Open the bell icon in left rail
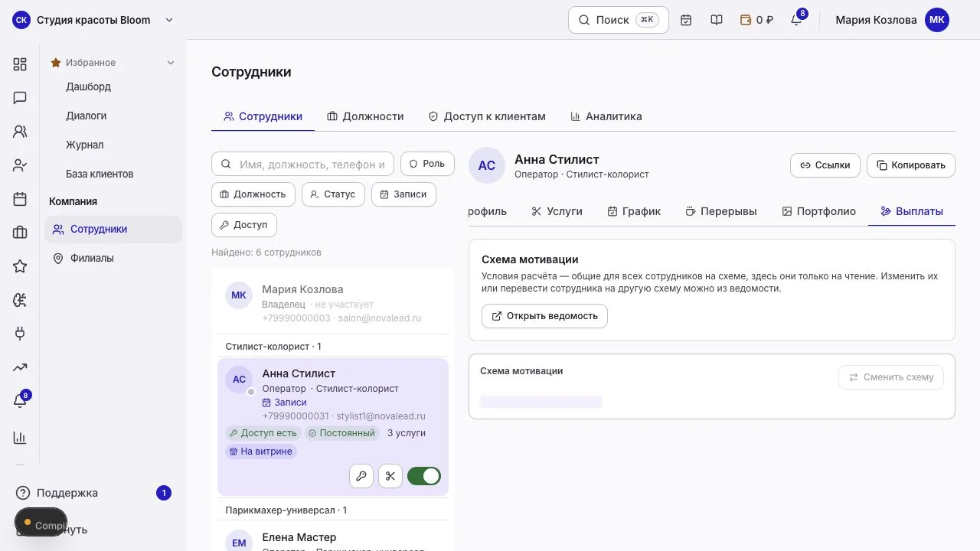Viewport: 980px width, 551px height. (x=20, y=401)
